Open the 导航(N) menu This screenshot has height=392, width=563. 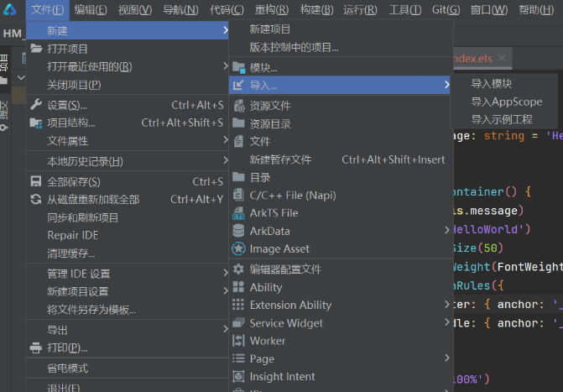coord(180,10)
